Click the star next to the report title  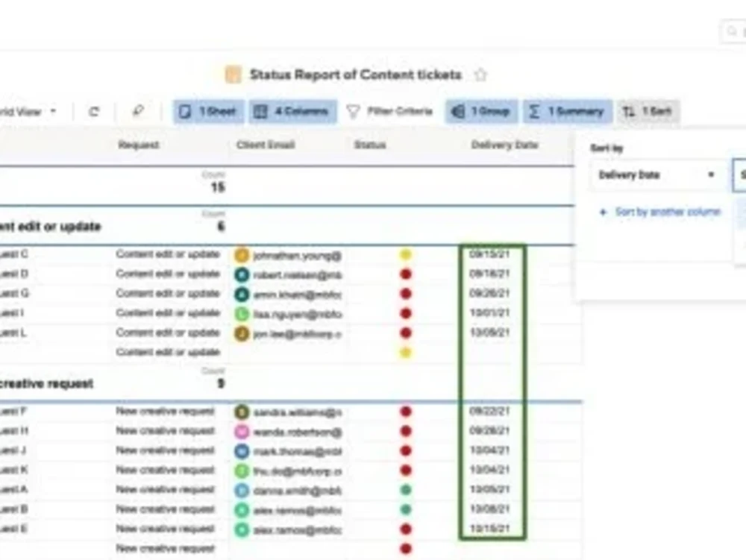coord(481,75)
